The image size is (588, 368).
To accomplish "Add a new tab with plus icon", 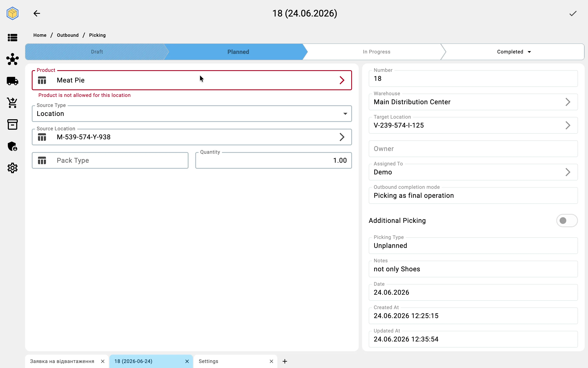I will [285, 362].
